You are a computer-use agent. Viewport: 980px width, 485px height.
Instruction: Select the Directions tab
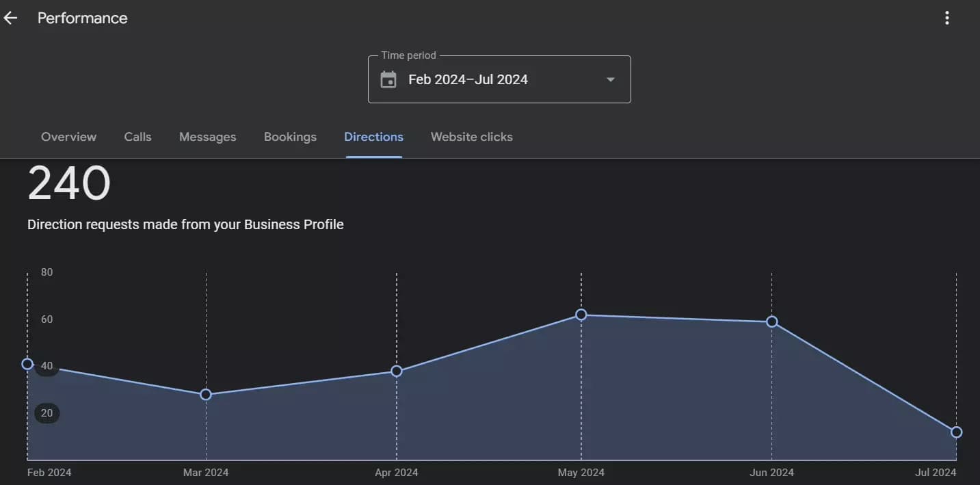click(x=373, y=137)
